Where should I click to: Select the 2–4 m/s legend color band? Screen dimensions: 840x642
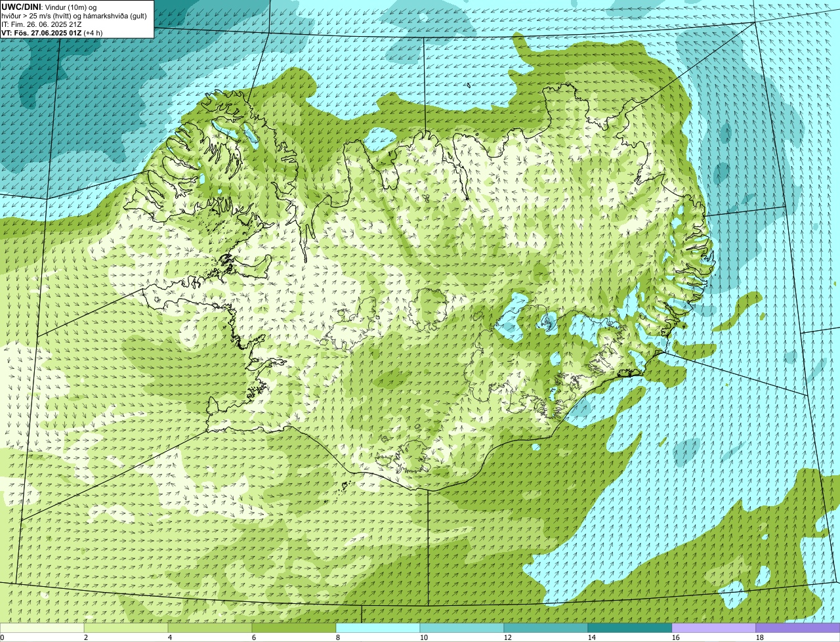tap(126, 628)
